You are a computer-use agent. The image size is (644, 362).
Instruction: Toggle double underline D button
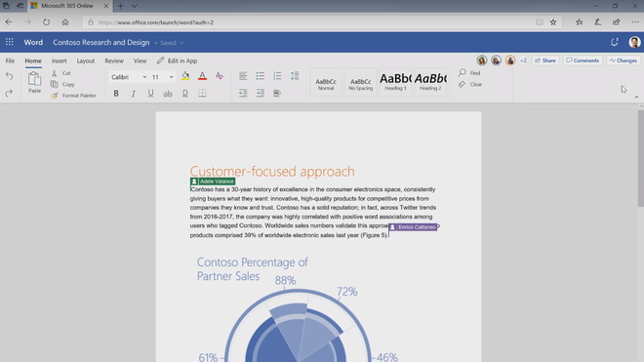tap(185, 94)
